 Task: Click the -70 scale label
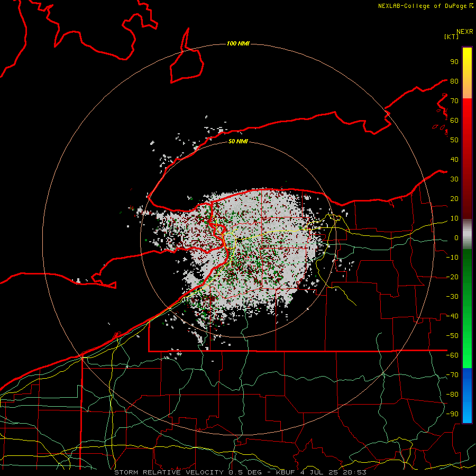452,375
